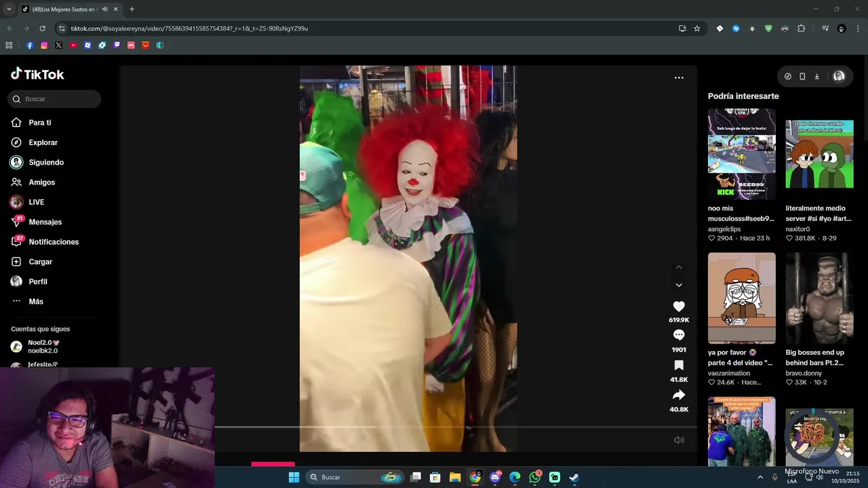Open Facebook bookmark
Screen dimensions: 868x488
(x=30, y=45)
